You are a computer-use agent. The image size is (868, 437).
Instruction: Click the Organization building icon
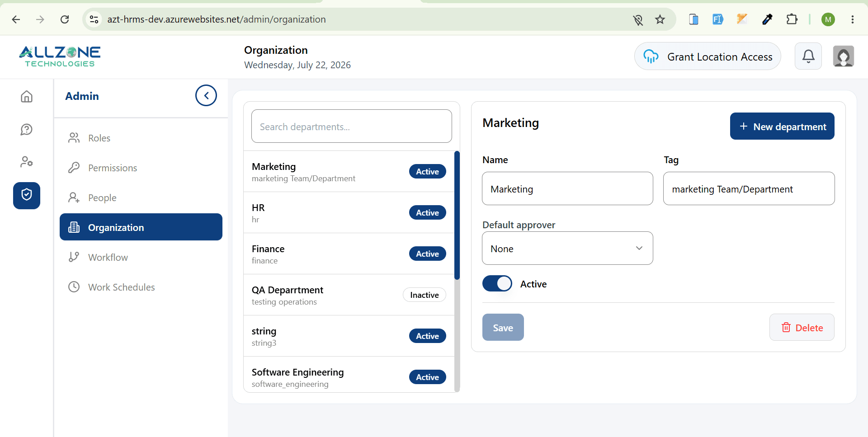click(x=74, y=227)
